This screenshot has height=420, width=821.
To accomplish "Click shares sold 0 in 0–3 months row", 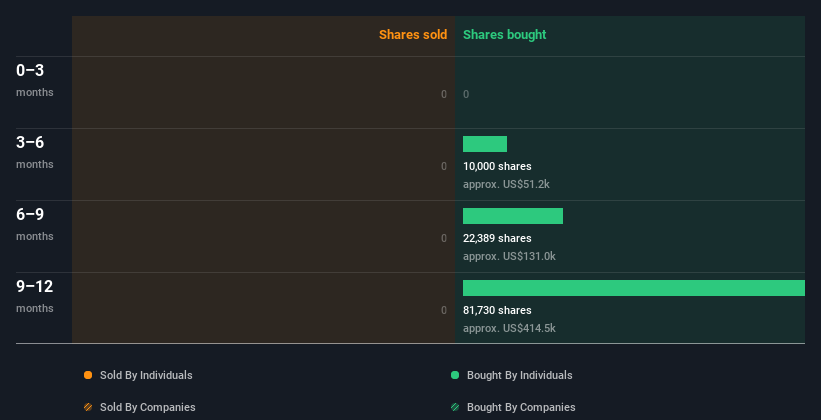I will click(444, 94).
